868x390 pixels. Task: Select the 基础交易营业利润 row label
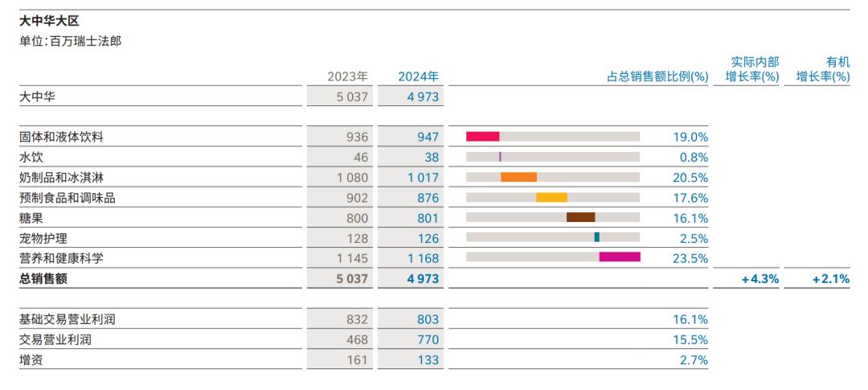click(x=68, y=319)
